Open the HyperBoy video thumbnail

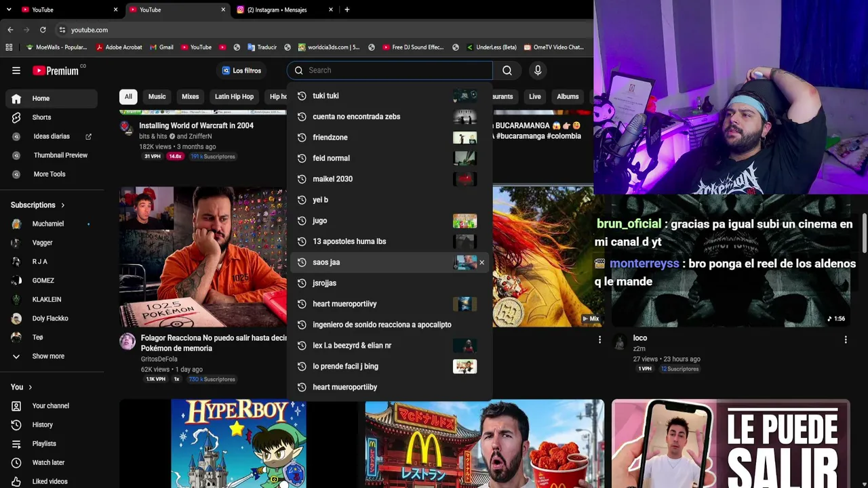tap(239, 444)
